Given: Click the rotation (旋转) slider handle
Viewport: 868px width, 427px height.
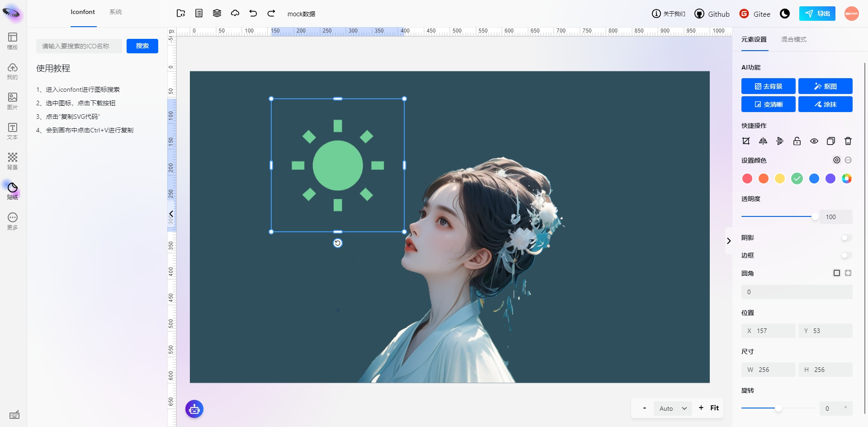Looking at the screenshot, I should point(778,408).
